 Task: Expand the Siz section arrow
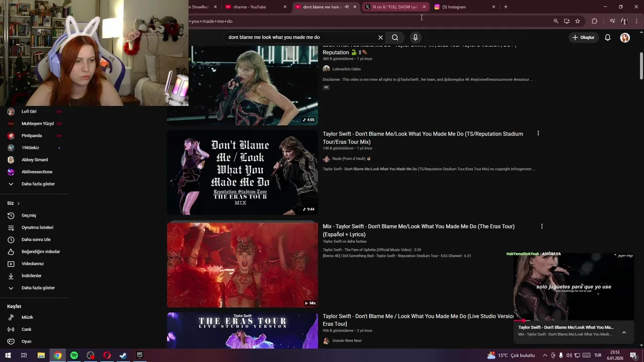point(18,203)
